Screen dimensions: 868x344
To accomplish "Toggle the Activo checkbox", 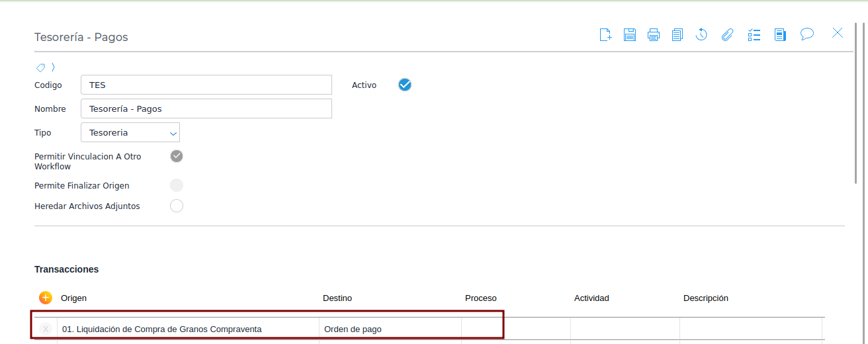I will (405, 85).
